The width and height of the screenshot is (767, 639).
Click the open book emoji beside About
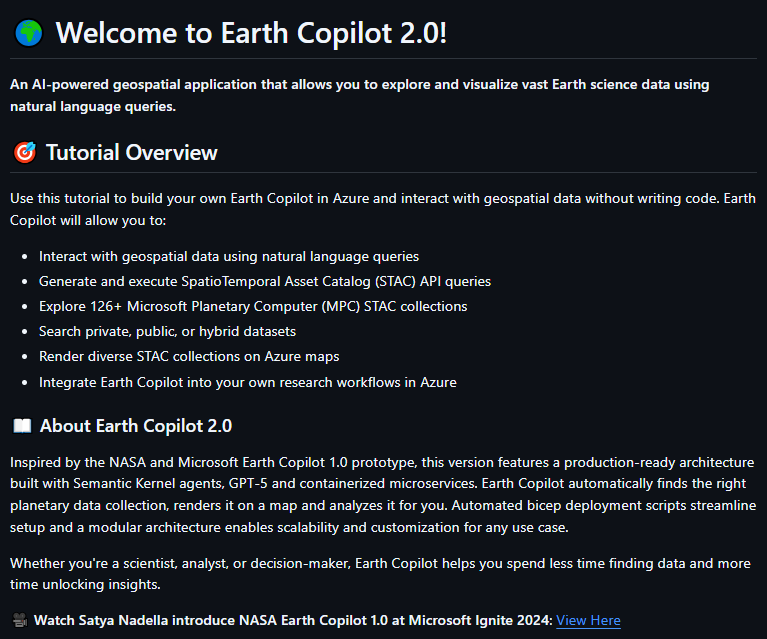[x=22, y=426]
